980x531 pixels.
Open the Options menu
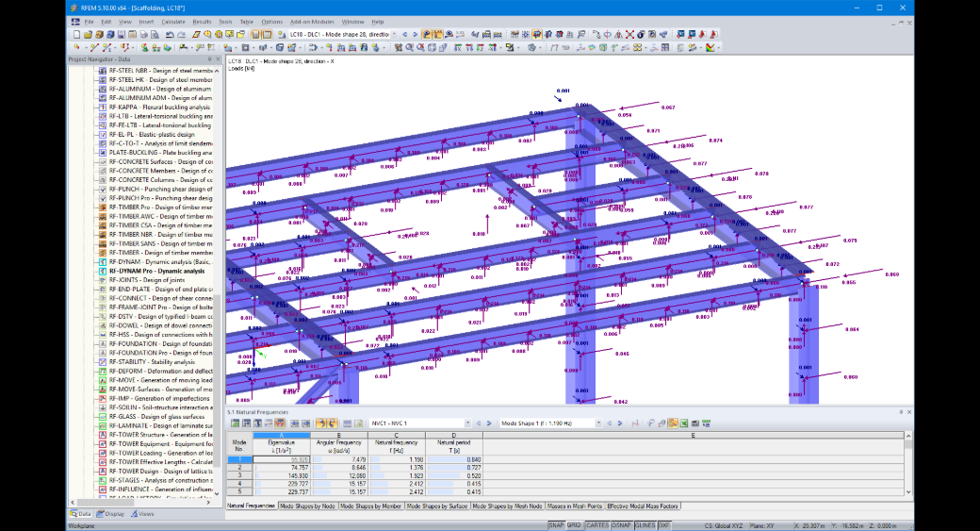pos(271,22)
